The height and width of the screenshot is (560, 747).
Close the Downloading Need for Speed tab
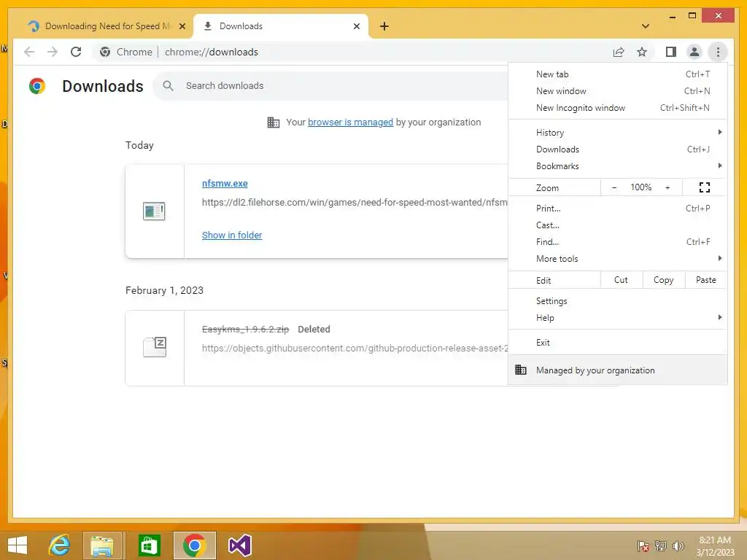tap(182, 26)
